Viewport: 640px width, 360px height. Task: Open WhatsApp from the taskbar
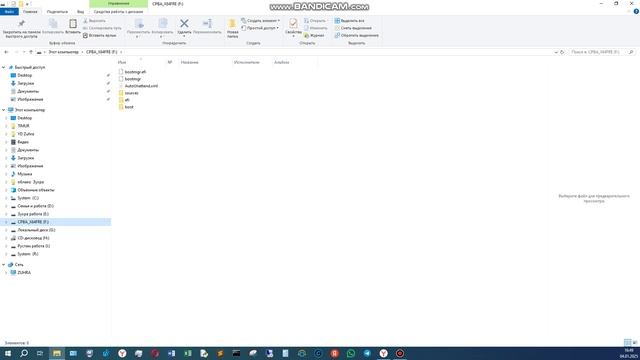[351, 353]
